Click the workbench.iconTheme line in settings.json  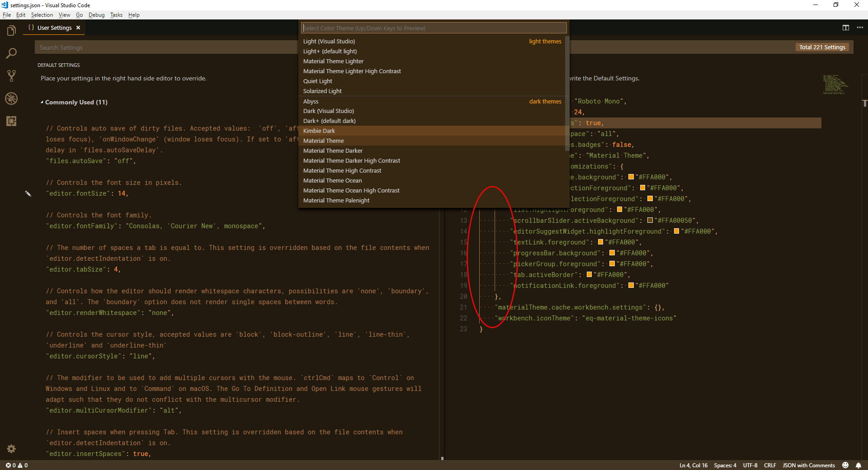[585, 318]
